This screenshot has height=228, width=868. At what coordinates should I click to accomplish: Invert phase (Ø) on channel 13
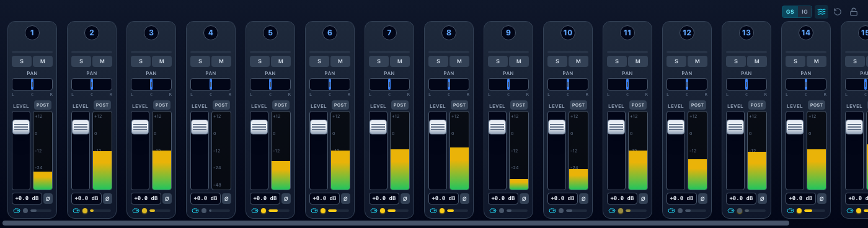click(x=762, y=198)
